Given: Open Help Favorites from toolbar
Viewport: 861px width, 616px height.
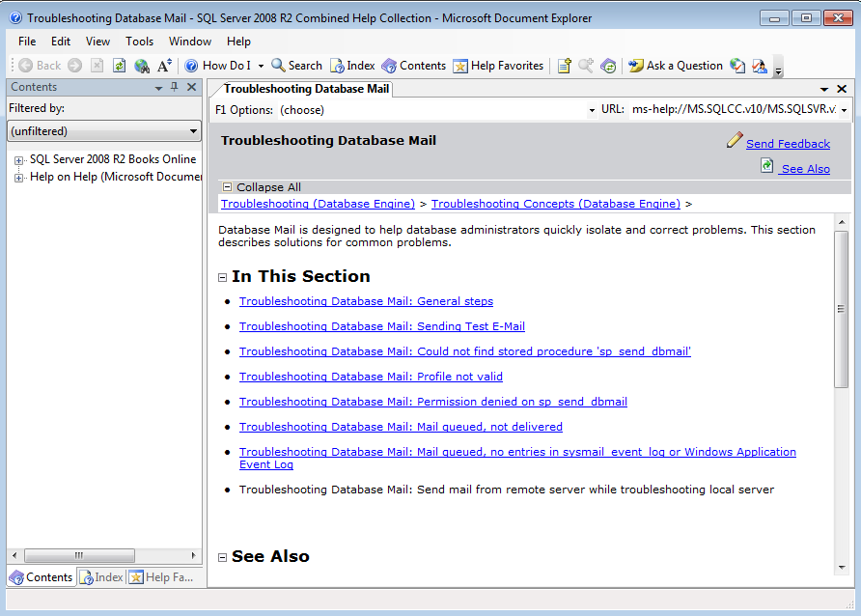Looking at the screenshot, I should (x=498, y=66).
